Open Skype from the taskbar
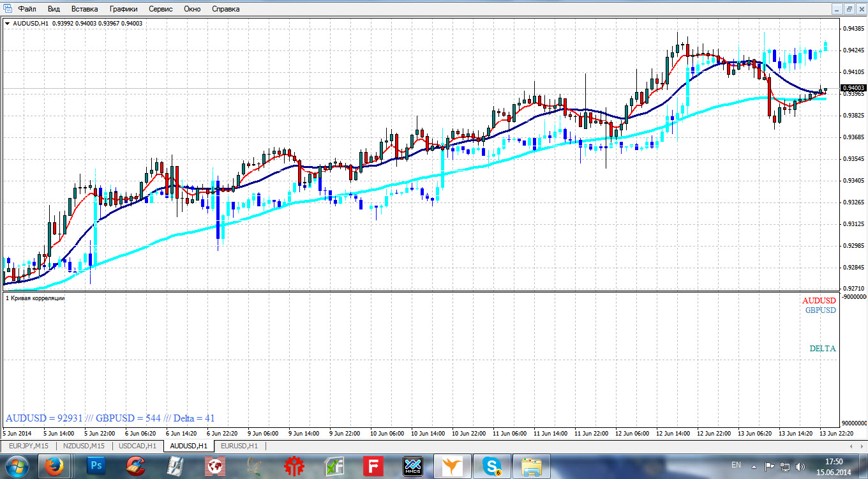Screen dimensions: 868x479 [492, 466]
